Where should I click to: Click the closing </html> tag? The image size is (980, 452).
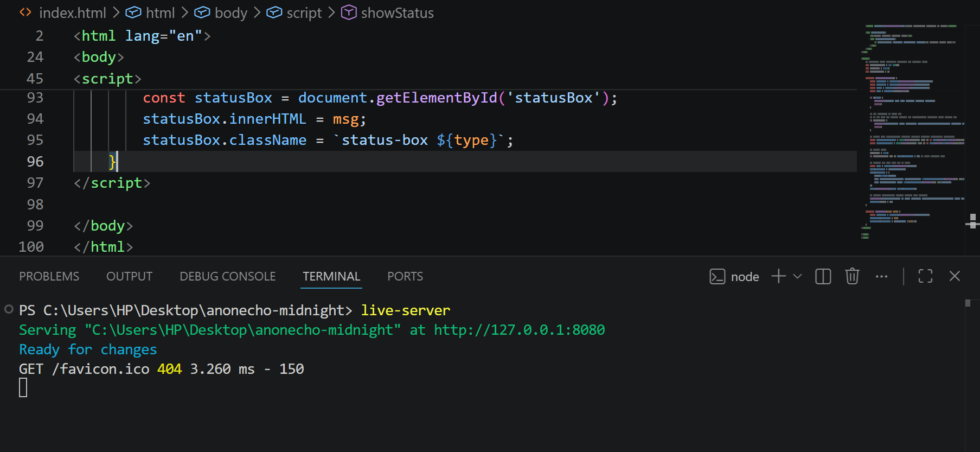[104, 247]
